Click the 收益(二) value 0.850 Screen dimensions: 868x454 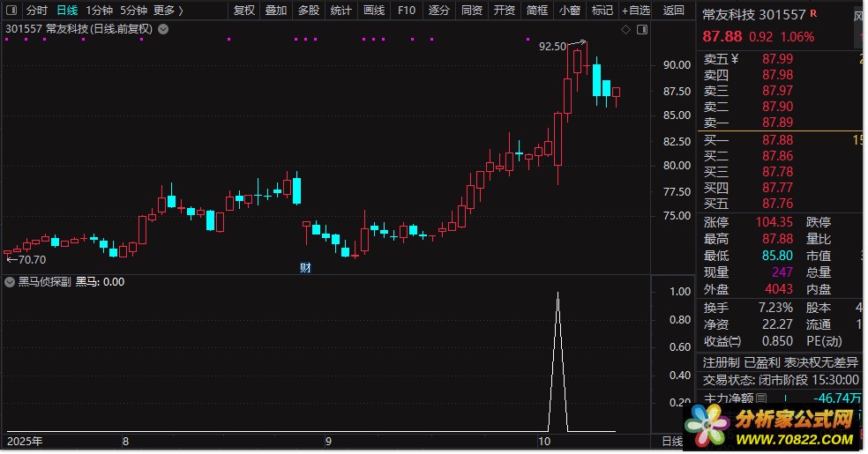point(777,340)
